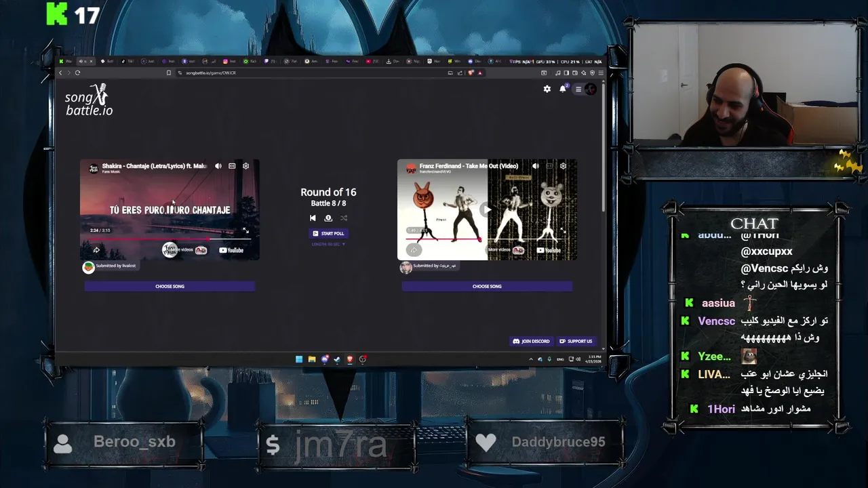Image resolution: width=868 pixels, height=488 pixels.
Task: Switch to the YouTube browser tab
Action: pos(372,61)
